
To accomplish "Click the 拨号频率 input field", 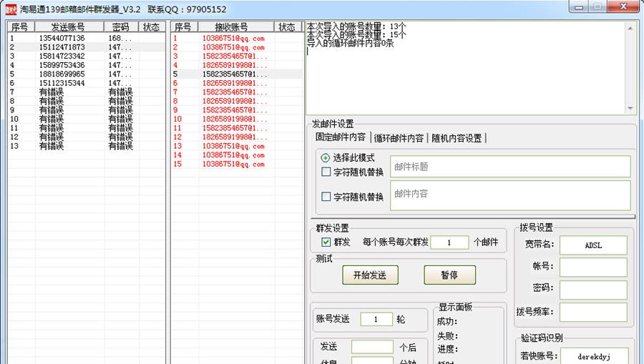I will pos(593,313).
